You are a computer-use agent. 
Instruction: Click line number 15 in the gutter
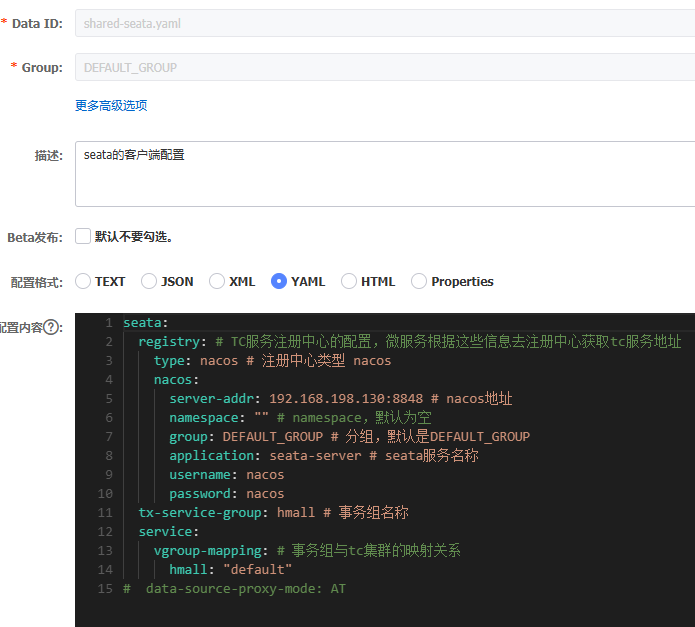pyautogui.click(x=105, y=588)
